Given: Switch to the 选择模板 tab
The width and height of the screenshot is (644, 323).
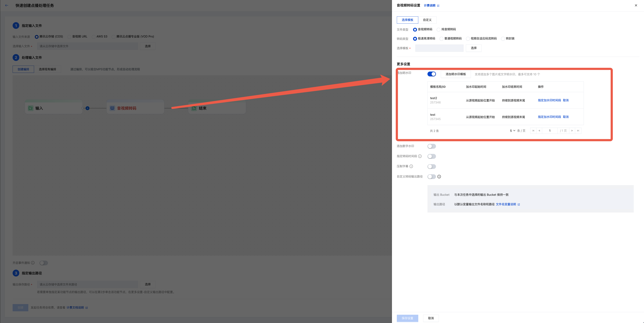Looking at the screenshot, I should [x=407, y=20].
